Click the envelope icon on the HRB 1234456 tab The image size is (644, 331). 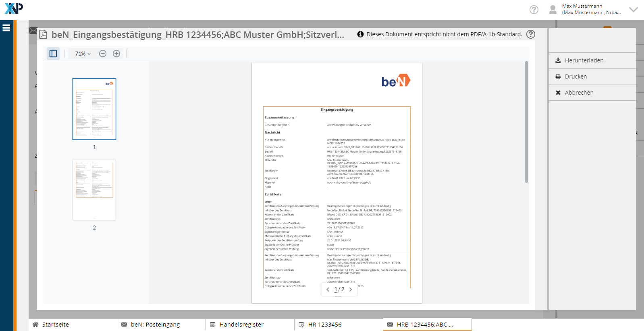[x=390, y=325]
